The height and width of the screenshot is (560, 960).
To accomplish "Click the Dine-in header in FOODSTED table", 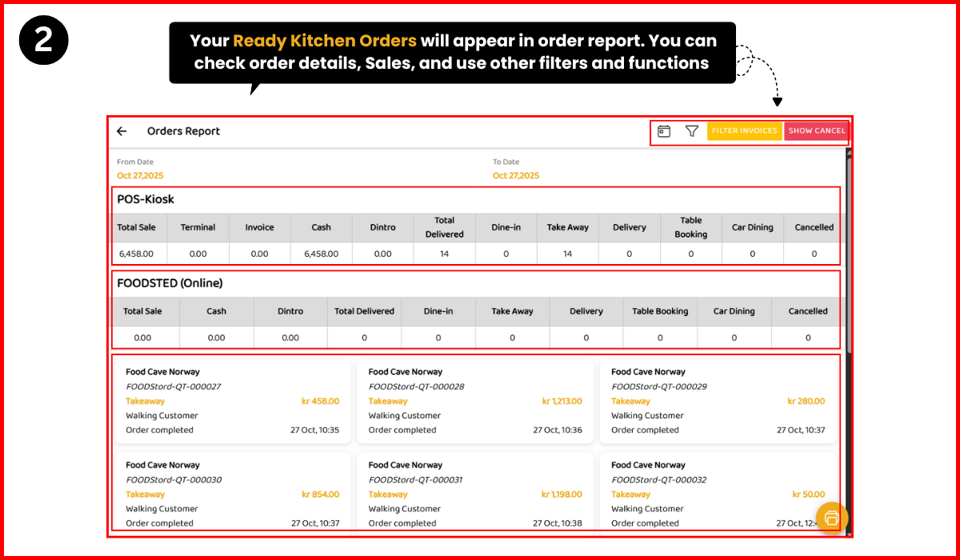I will (438, 311).
